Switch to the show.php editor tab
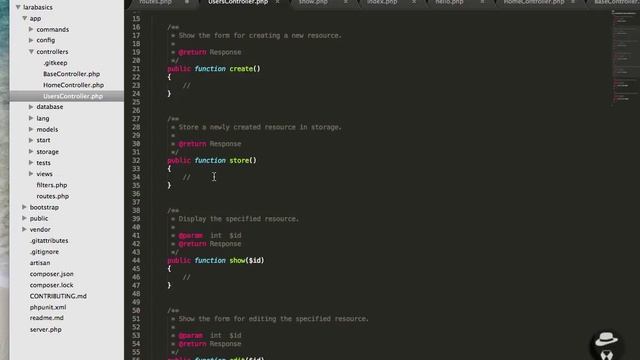 coord(313,2)
